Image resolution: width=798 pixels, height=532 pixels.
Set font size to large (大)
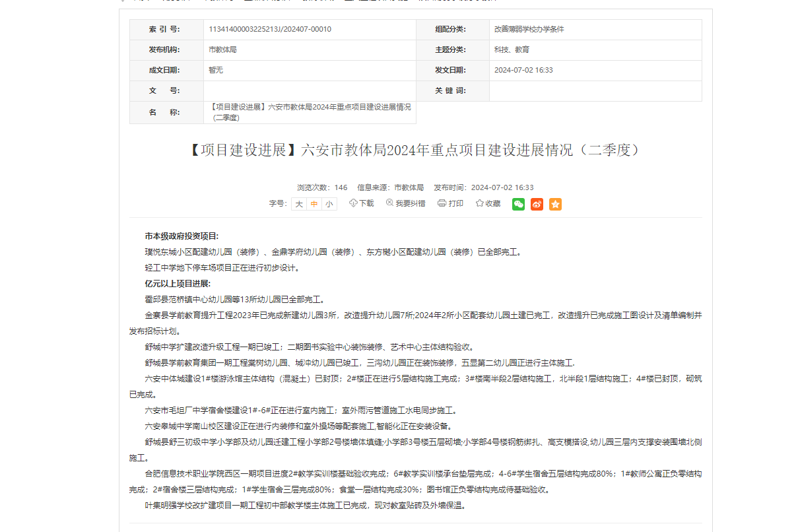[299, 204]
